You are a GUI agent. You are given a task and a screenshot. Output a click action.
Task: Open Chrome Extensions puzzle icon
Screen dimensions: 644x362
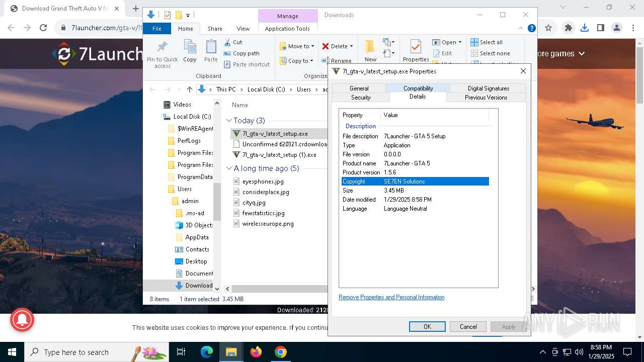tap(569, 28)
